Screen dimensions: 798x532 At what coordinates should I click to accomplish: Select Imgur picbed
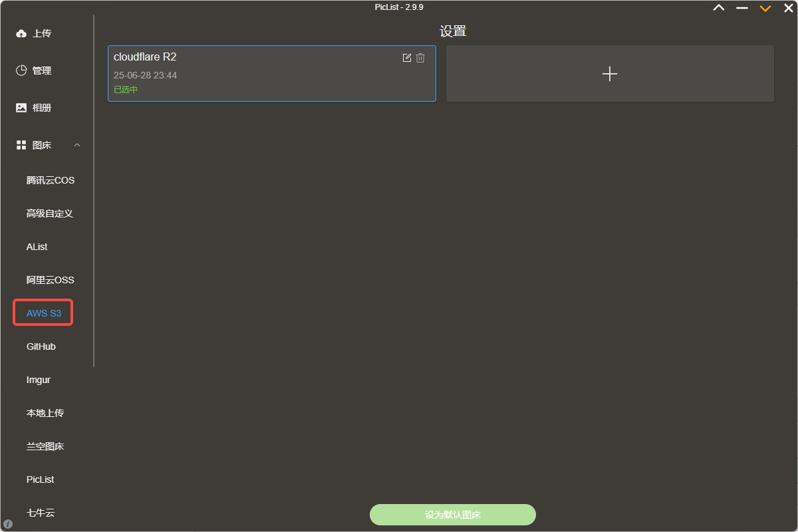pos(39,380)
